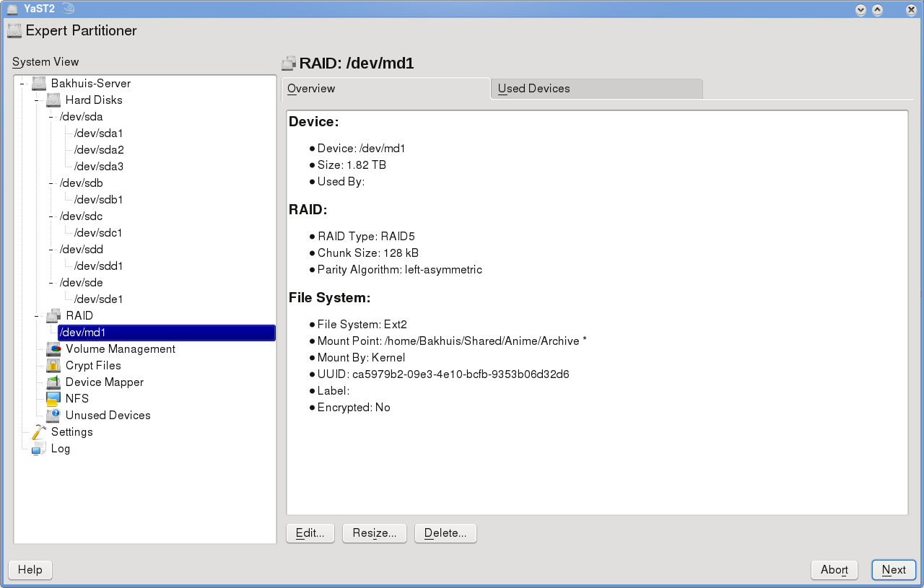This screenshot has height=588, width=924.
Task: Collapse the /dev/sdc disk node
Action: pyautogui.click(x=51, y=216)
